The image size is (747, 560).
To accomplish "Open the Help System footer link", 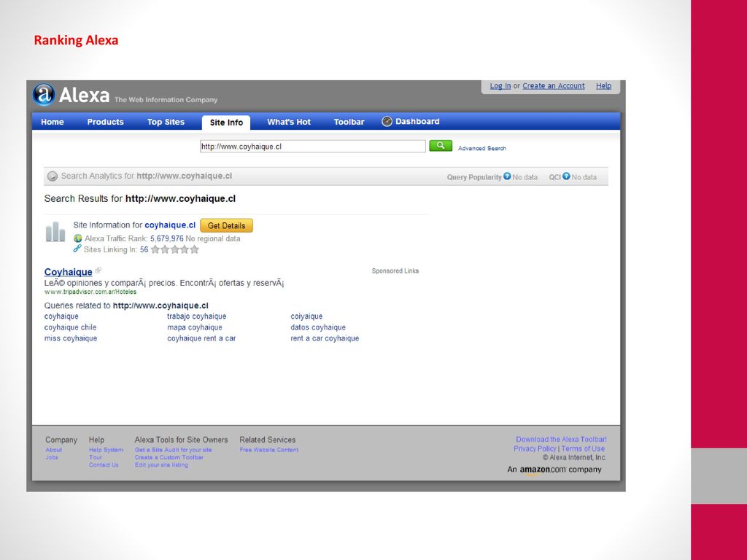I will click(x=106, y=449).
